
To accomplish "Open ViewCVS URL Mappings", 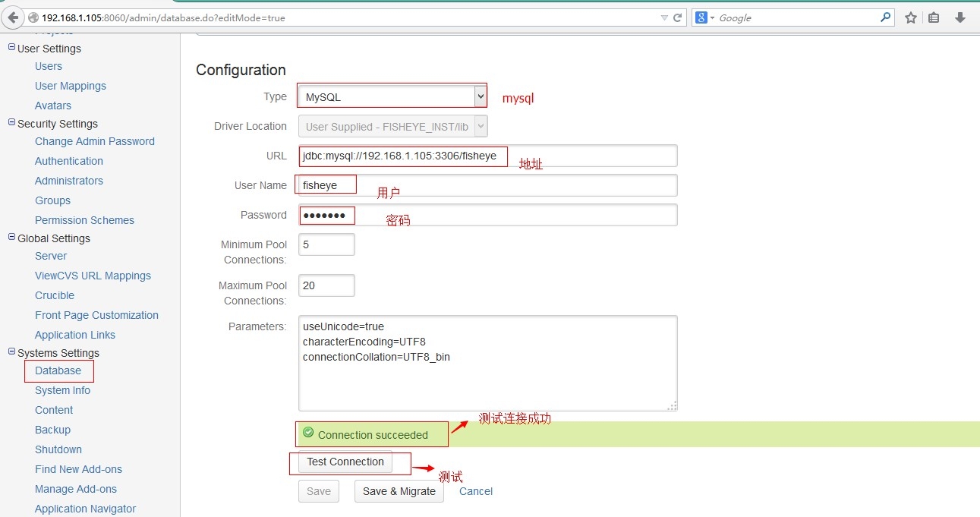I will (93, 276).
